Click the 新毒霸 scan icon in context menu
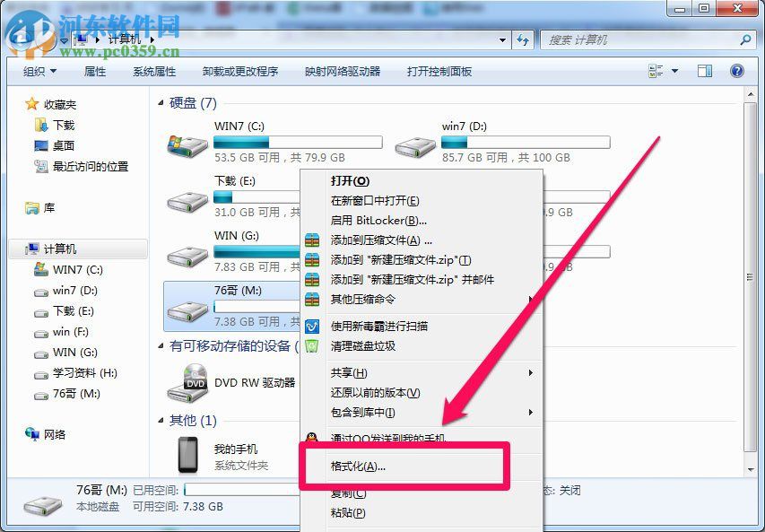The height and width of the screenshot is (532, 765). pyautogui.click(x=313, y=326)
